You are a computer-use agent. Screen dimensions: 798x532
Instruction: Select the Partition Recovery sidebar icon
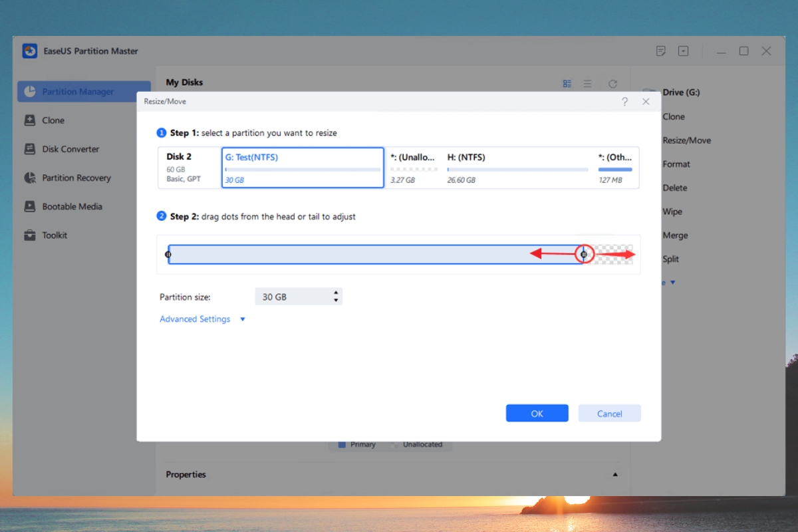(29, 178)
